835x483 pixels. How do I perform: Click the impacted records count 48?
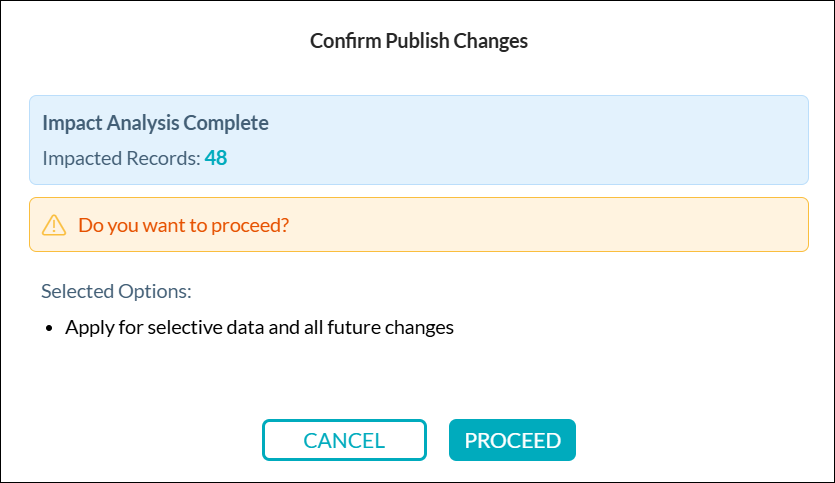[216, 158]
